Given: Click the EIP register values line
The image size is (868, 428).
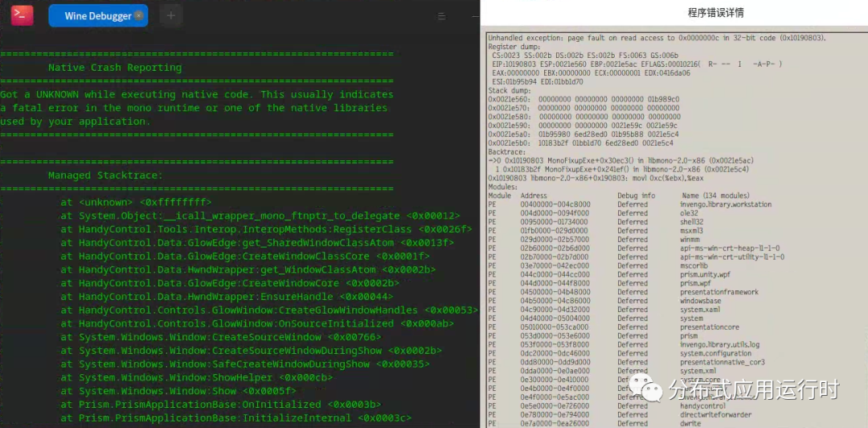Looking at the screenshot, I should (x=637, y=64).
